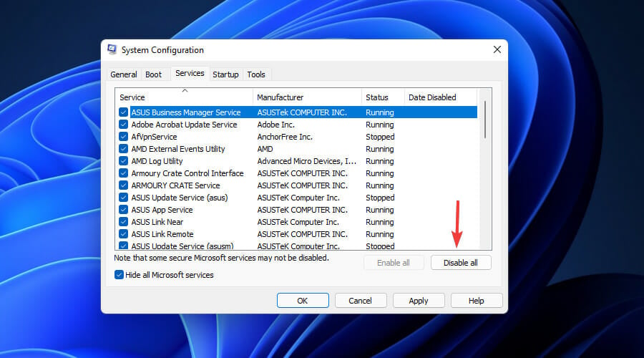Uncheck ASUS Business Manager Service
Image resolution: width=644 pixels, height=358 pixels.
coord(123,112)
